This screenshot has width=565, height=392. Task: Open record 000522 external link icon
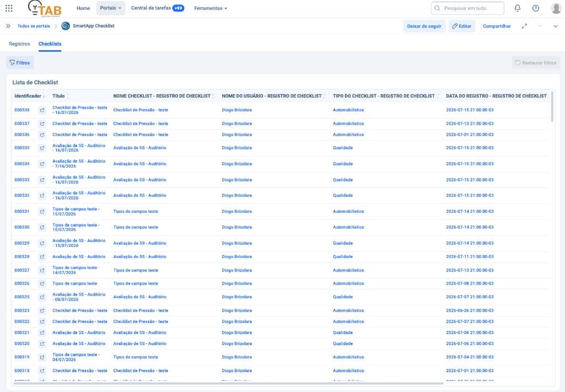tap(42, 321)
